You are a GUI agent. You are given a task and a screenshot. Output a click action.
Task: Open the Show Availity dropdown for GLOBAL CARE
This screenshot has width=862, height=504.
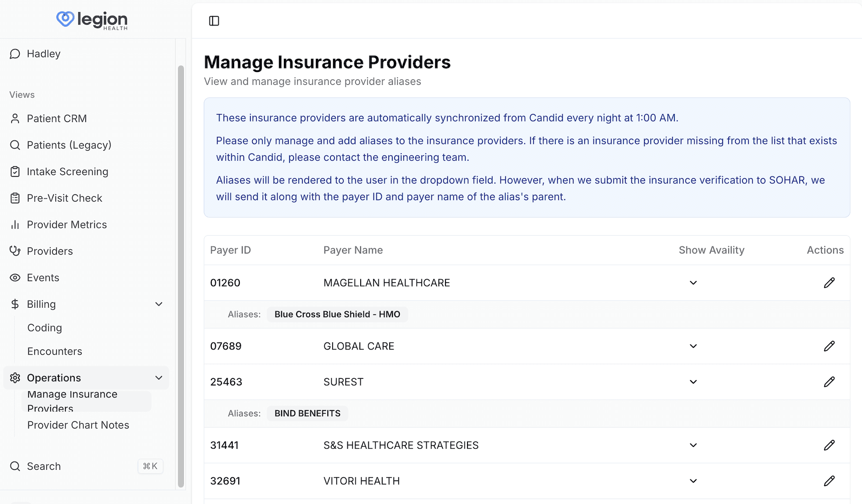tap(693, 346)
